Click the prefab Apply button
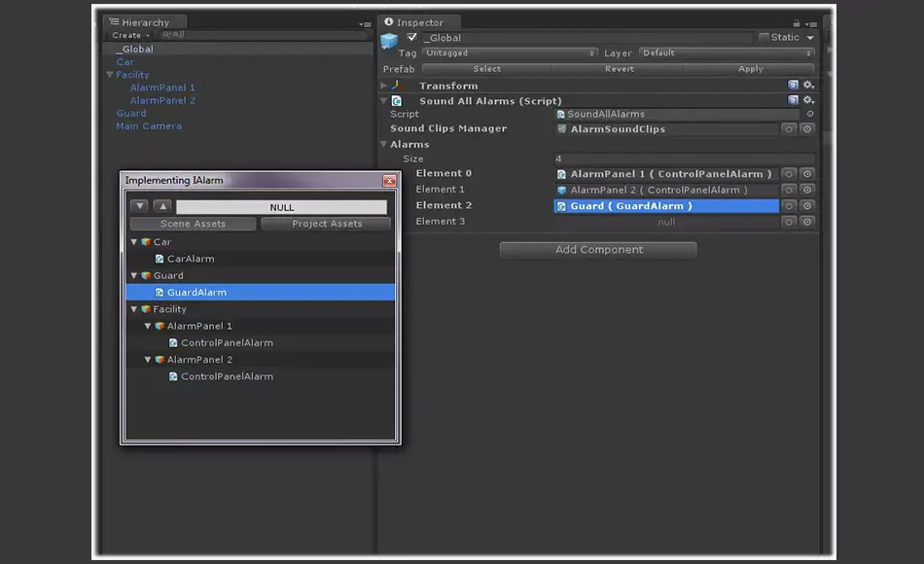 point(750,69)
